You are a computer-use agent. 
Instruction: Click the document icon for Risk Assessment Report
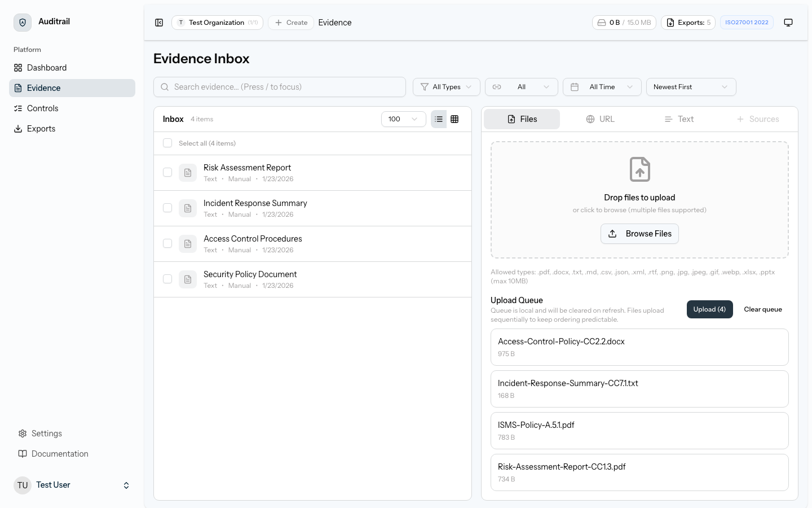188,173
